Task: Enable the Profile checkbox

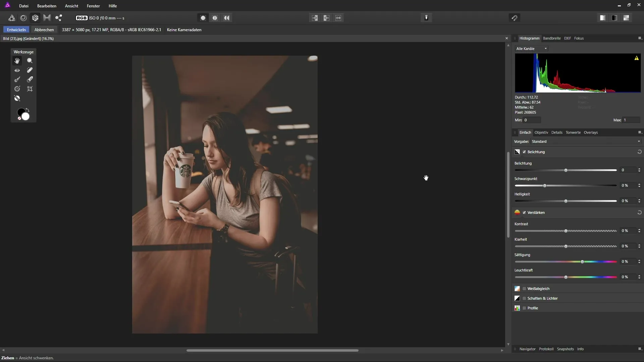Action: [524, 308]
